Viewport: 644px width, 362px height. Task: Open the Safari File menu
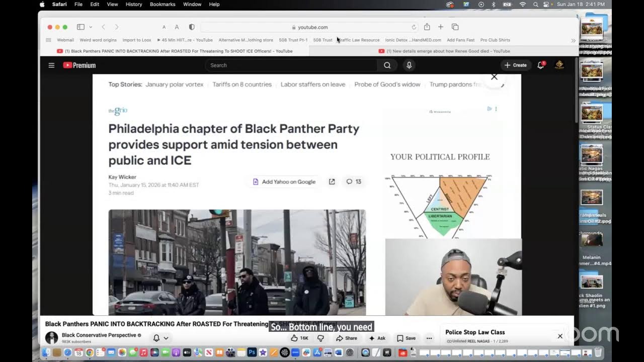[x=78, y=5]
